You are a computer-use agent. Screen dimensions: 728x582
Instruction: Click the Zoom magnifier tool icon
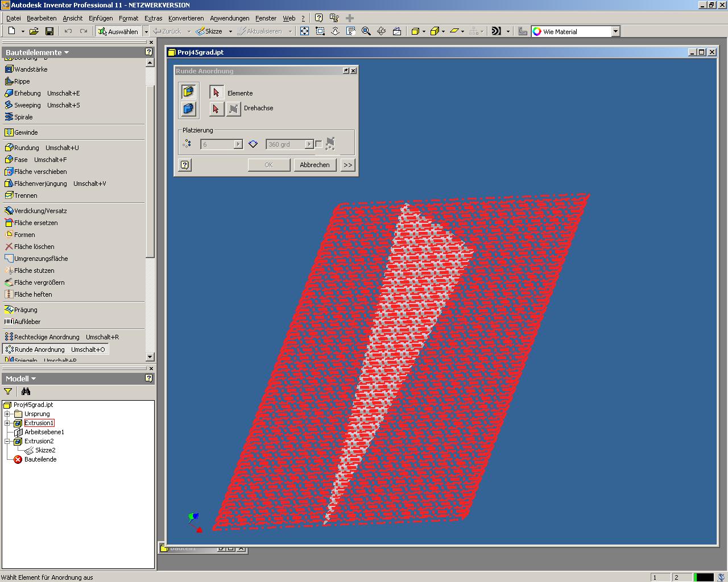pos(366,31)
